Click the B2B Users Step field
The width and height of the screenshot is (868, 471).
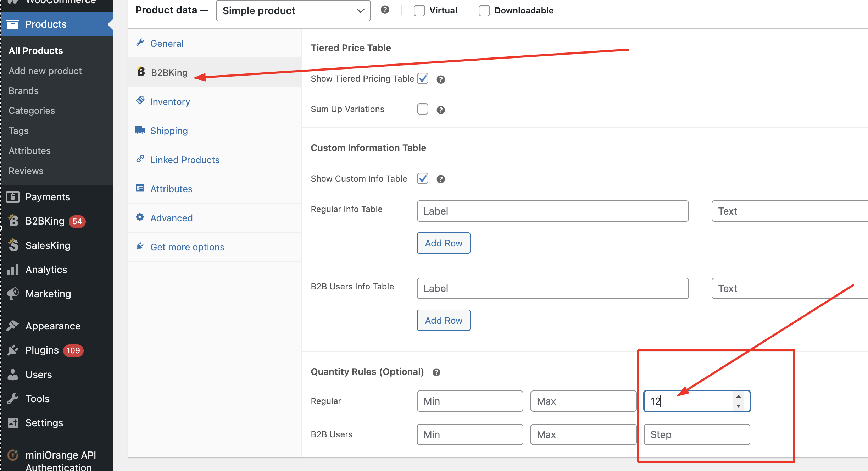[x=697, y=434]
